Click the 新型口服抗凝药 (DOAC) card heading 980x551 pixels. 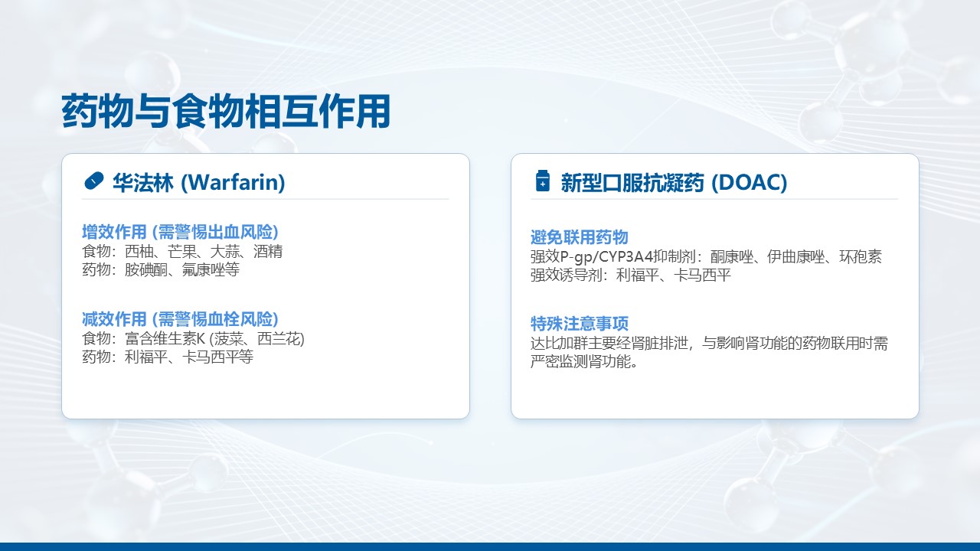674,182
